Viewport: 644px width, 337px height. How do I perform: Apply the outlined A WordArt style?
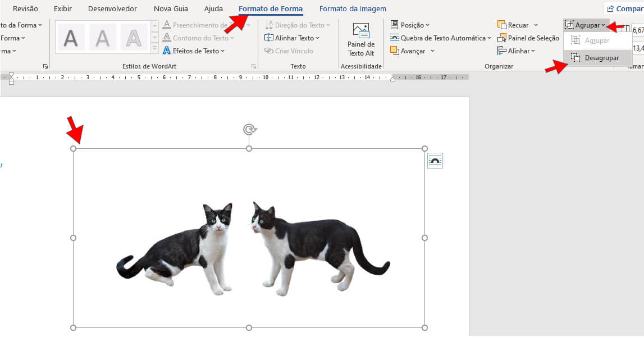pos(134,38)
